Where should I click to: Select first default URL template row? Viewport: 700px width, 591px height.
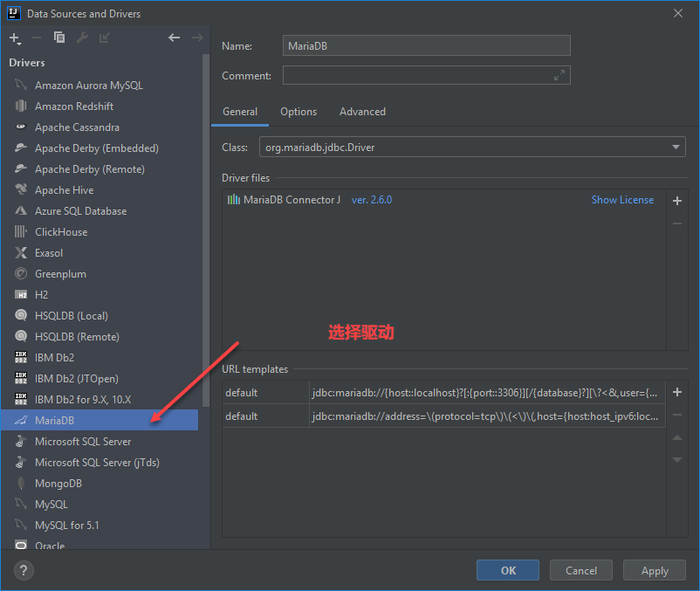coord(443,393)
